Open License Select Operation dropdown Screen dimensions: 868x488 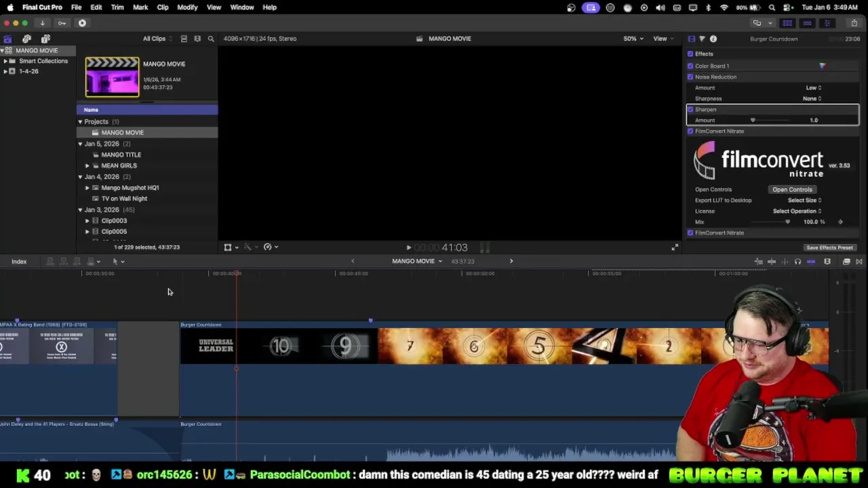[797, 211]
